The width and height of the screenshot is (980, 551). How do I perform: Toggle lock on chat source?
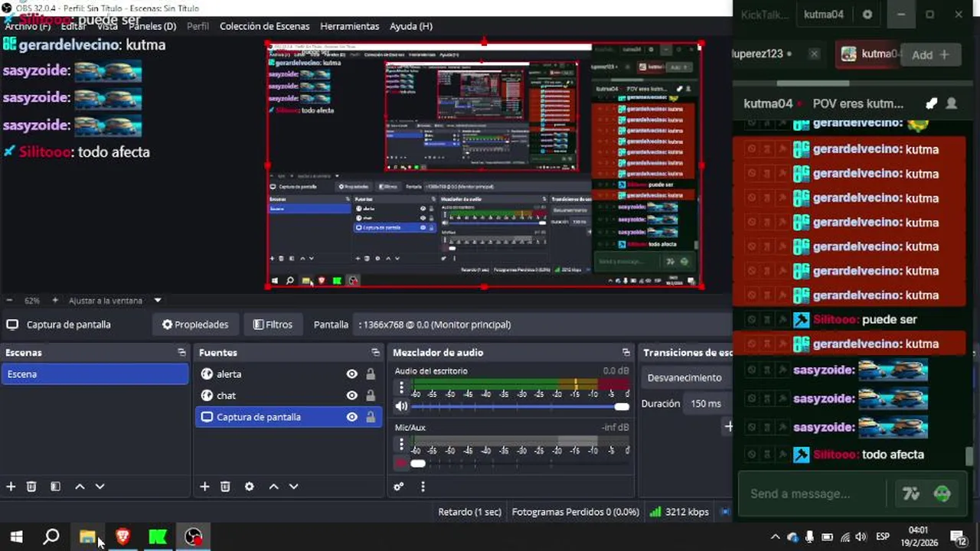coord(371,396)
